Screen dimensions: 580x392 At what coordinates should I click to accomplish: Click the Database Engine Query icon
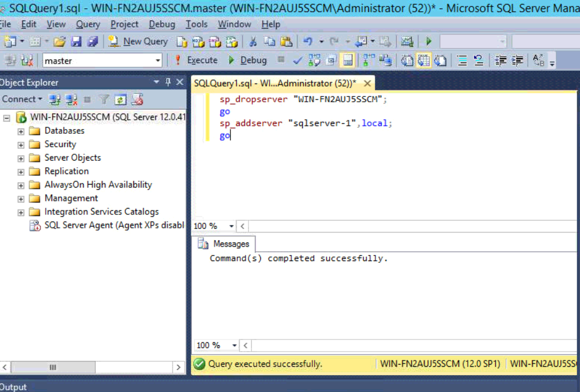(182, 41)
